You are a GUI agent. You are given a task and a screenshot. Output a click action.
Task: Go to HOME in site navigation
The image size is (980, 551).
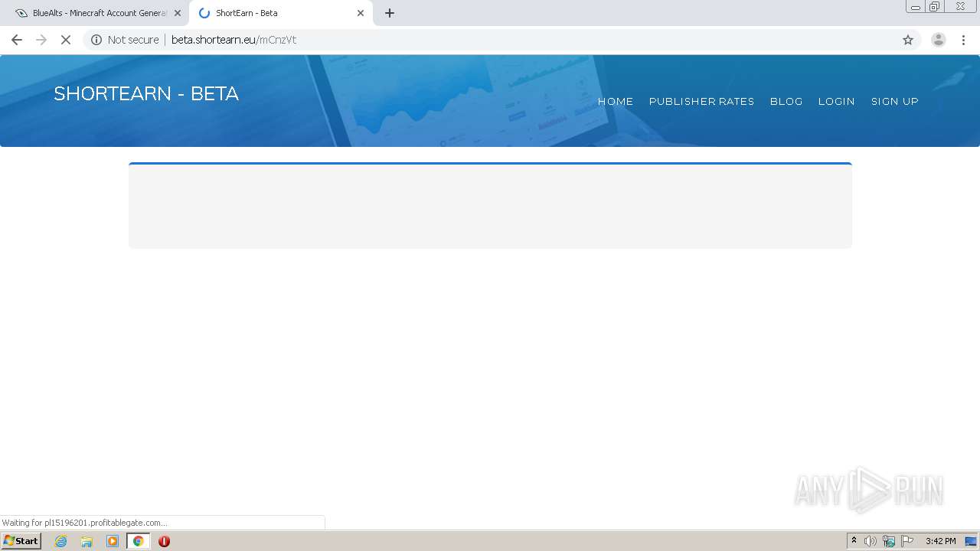pyautogui.click(x=616, y=101)
